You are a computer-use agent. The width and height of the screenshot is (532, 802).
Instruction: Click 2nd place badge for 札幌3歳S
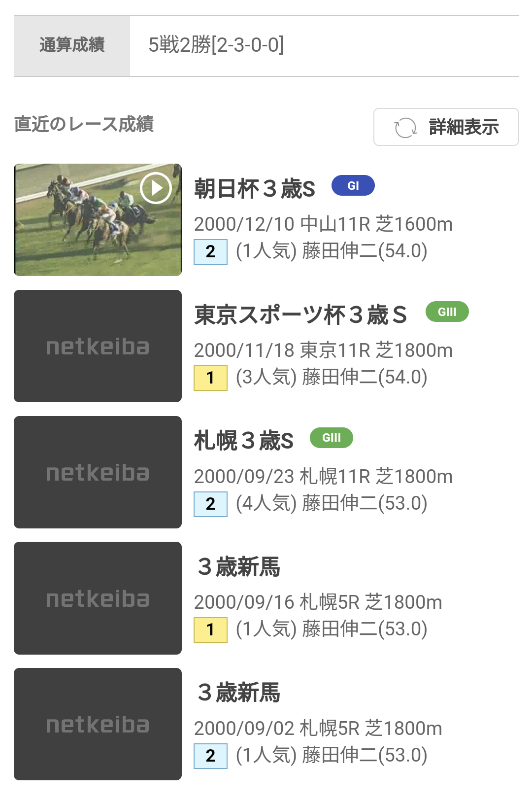[x=210, y=504]
